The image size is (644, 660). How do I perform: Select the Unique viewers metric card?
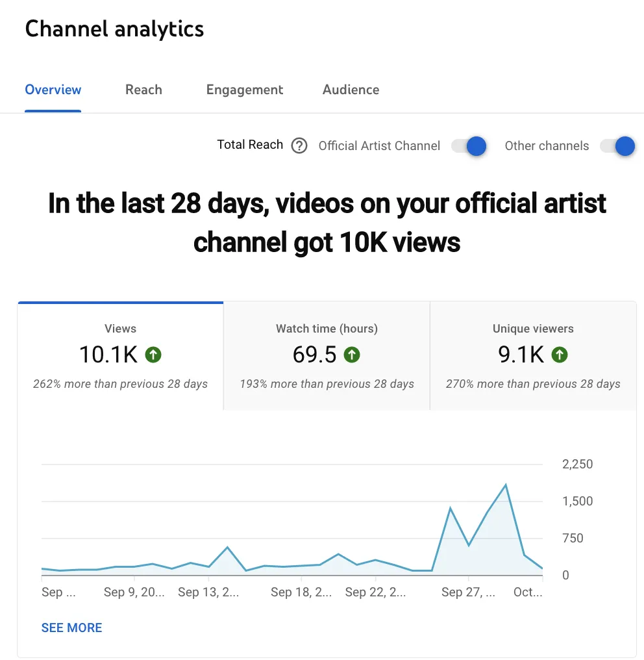[x=533, y=356]
